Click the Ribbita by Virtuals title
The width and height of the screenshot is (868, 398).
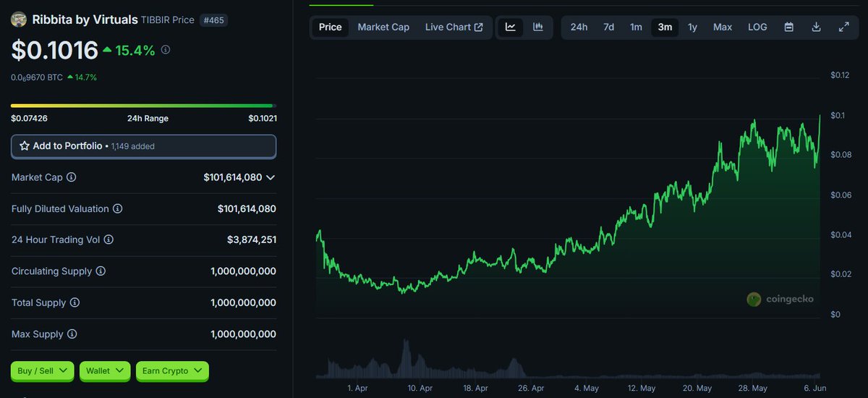coord(85,20)
